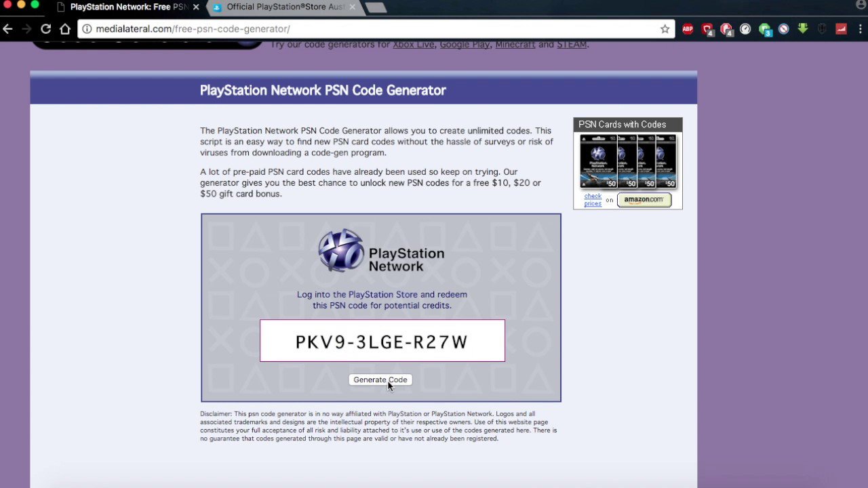The height and width of the screenshot is (488, 868).
Task: Open the Google Play code generator link
Action: (x=465, y=44)
